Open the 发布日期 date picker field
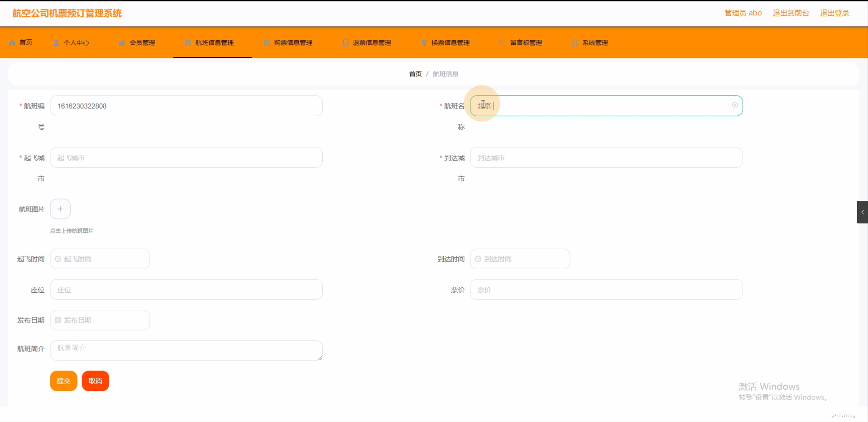This screenshot has width=868, height=422. click(100, 320)
